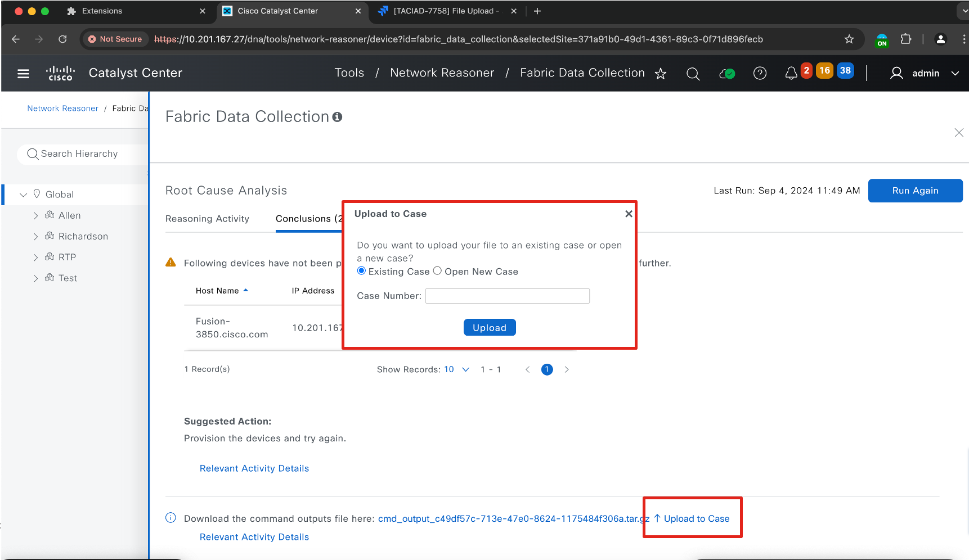Select the Richardson site in hierarchy

[83, 237]
